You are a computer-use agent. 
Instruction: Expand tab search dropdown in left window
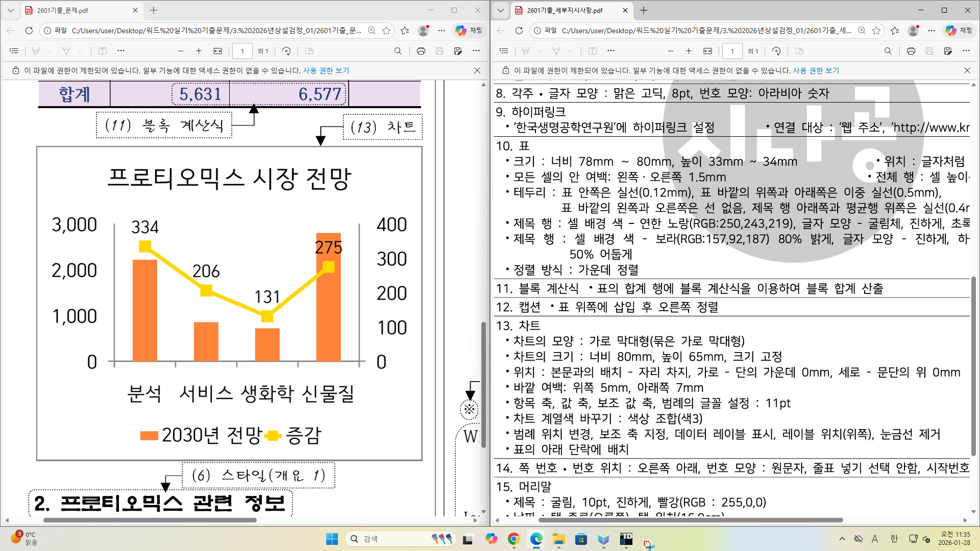(x=11, y=10)
